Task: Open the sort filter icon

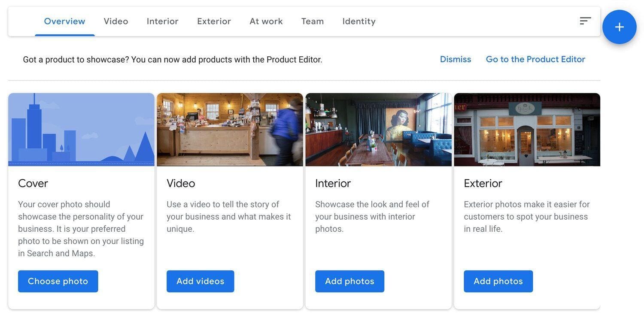Action: [585, 21]
